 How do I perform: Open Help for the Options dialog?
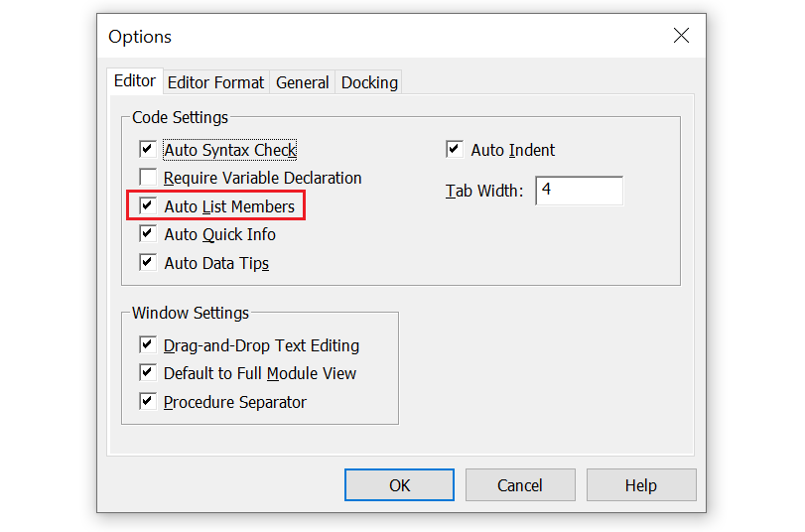coord(641,484)
